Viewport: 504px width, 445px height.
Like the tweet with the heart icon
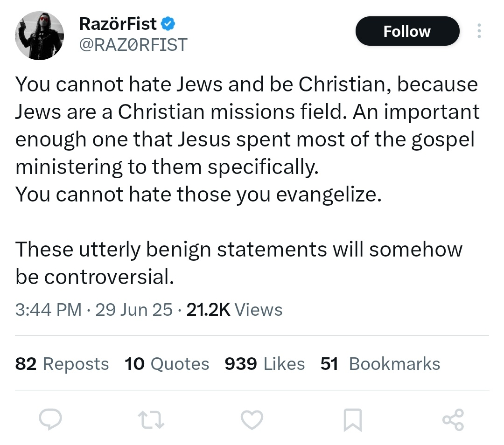point(252,419)
